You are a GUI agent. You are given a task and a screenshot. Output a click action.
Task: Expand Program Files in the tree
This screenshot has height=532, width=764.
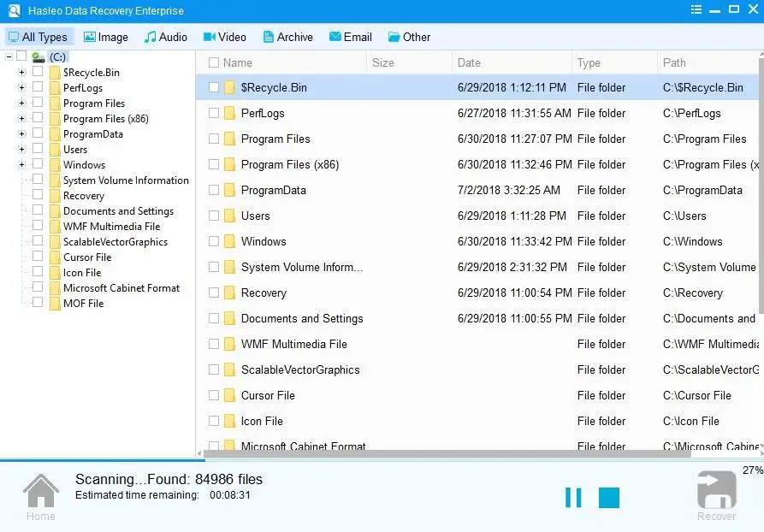(x=21, y=103)
